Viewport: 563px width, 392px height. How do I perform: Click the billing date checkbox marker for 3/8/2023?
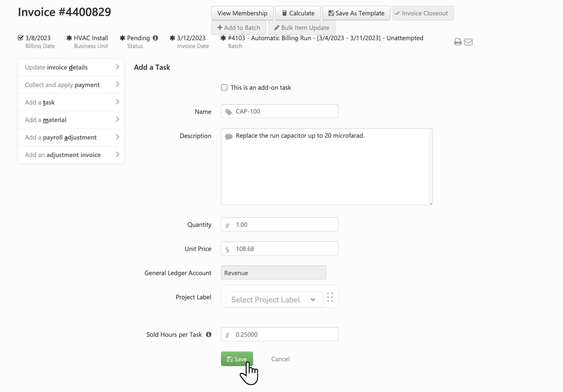click(x=20, y=37)
